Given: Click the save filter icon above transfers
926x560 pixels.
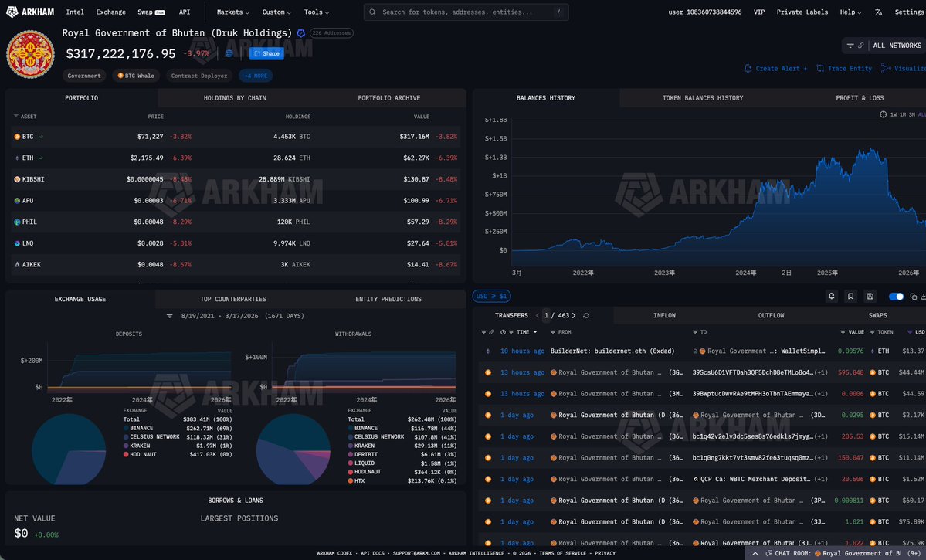Looking at the screenshot, I should pos(870,297).
